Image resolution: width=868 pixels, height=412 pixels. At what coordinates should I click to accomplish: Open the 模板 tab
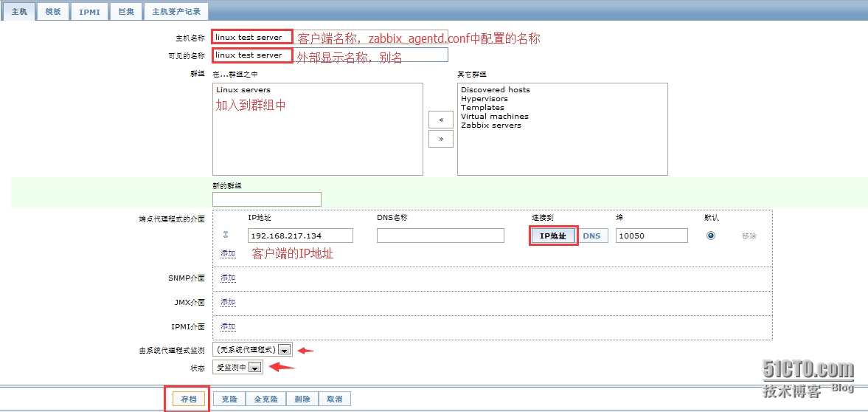pos(53,11)
